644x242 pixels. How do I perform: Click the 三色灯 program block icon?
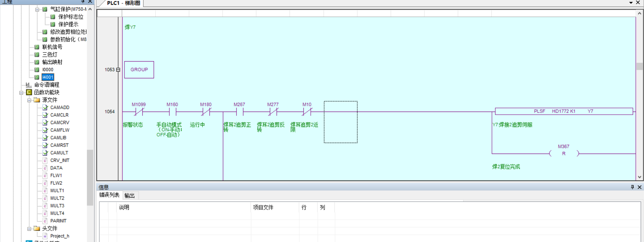point(37,54)
